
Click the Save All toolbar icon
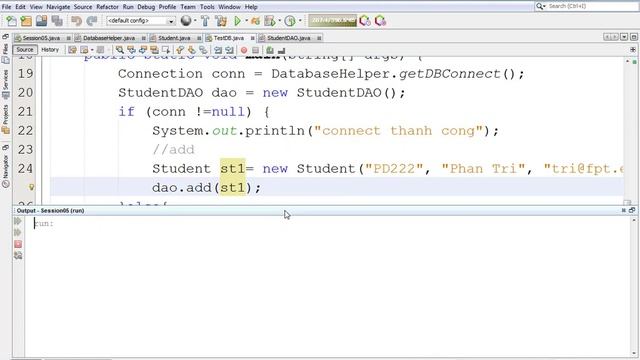tap(57, 21)
